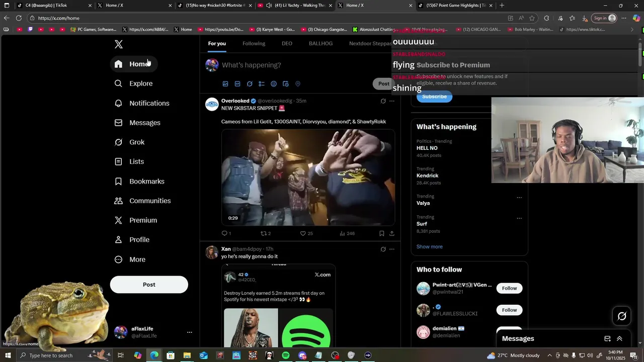Open emoji picker in composer
644x362 pixels.
274,84
